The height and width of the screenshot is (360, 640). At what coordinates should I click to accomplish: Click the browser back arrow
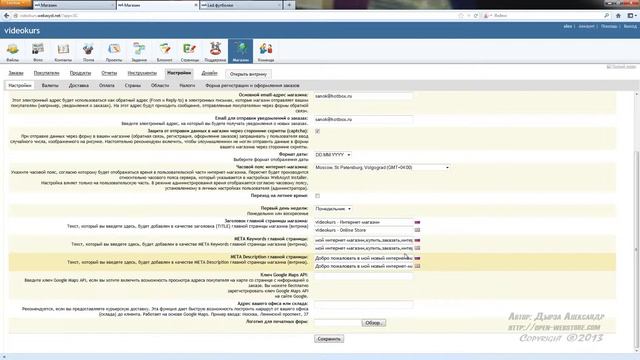pyautogui.click(x=6, y=16)
